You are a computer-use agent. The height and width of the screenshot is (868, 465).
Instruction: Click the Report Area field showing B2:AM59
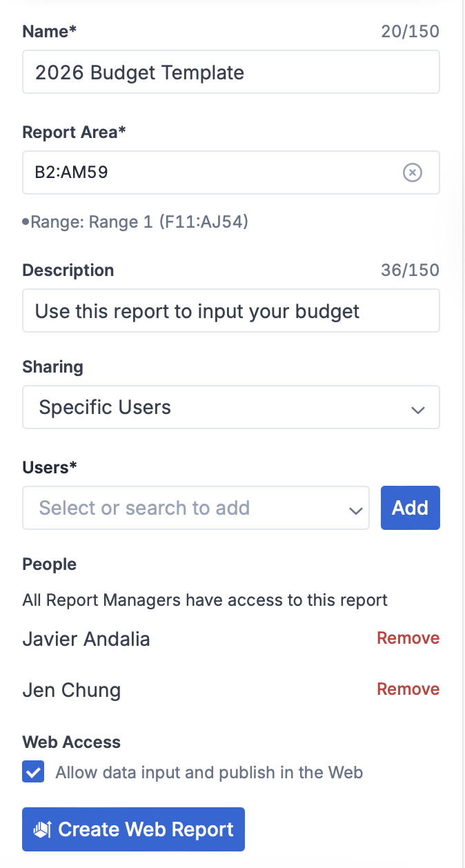pos(207,172)
